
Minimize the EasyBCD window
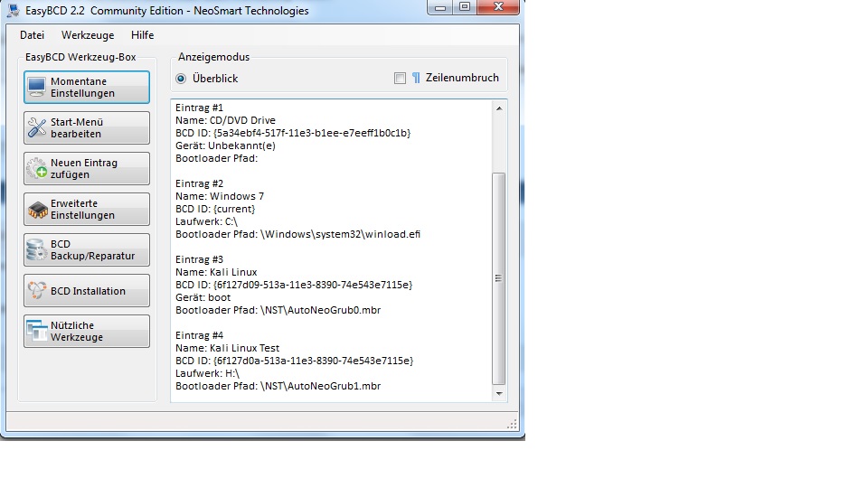(440, 7)
